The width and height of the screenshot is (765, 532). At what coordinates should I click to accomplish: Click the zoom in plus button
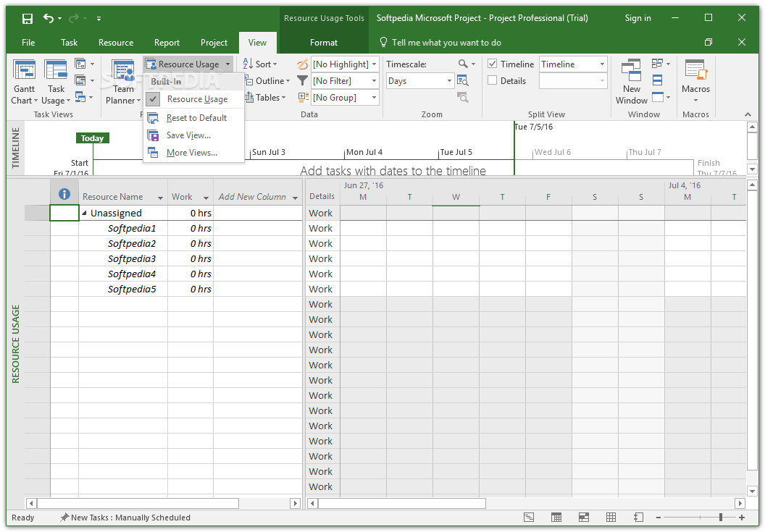point(742,518)
